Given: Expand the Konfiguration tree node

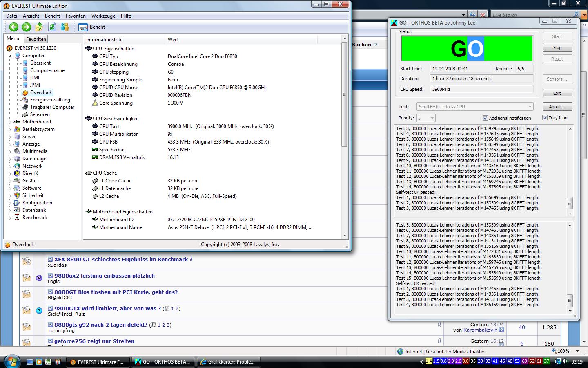Looking at the screenshot, I should 10,203.
